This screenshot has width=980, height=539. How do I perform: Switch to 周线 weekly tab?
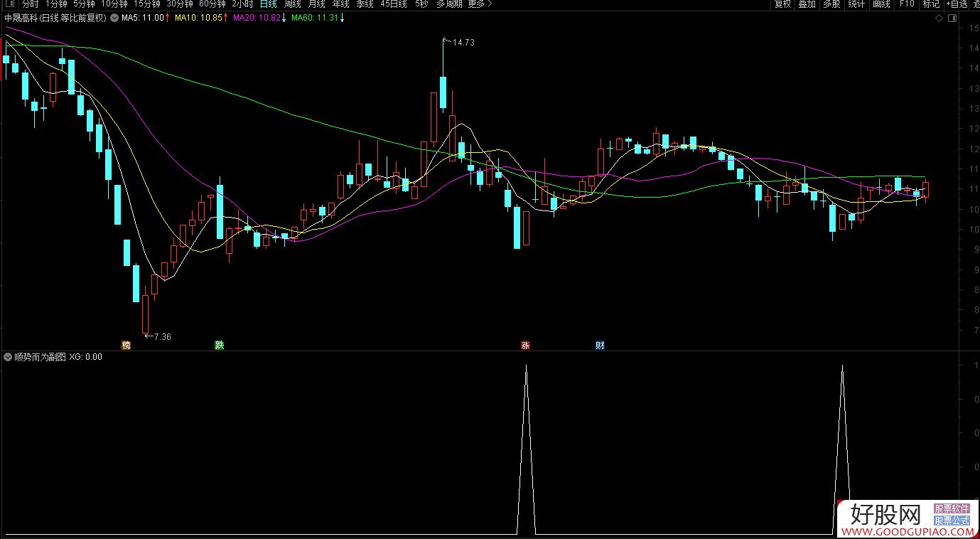point(293,4)
